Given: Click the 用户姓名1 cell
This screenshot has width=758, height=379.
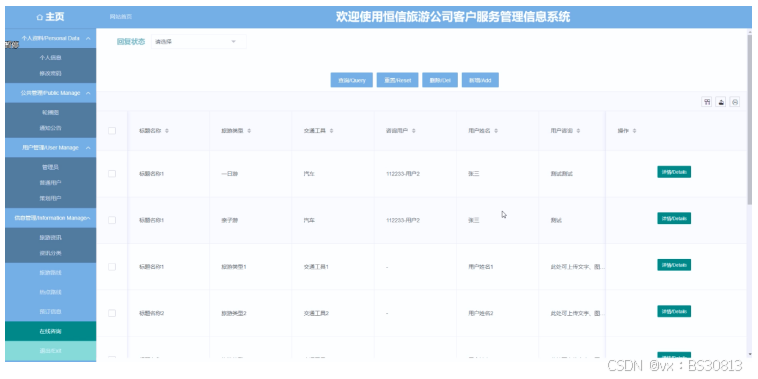Looking at the screenshot, I should 481,267.
